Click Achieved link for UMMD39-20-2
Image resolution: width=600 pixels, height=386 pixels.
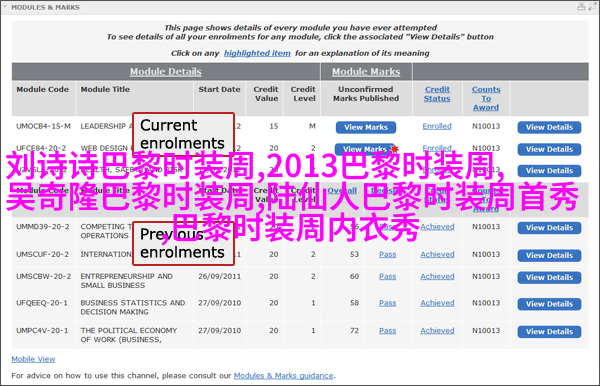[x=437, y=227]
